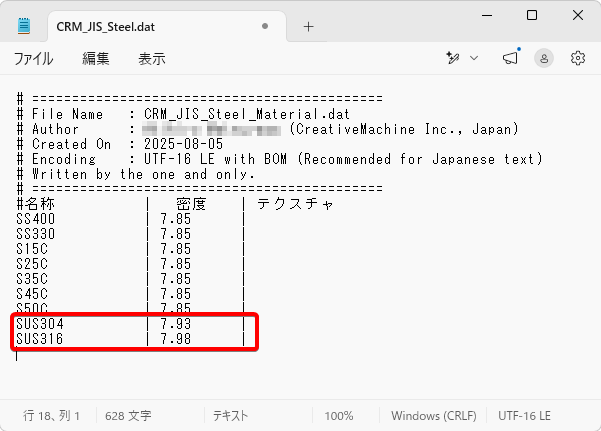Open the 100% zoom level indicator
The image size is (601, 431).
[338, 416]
